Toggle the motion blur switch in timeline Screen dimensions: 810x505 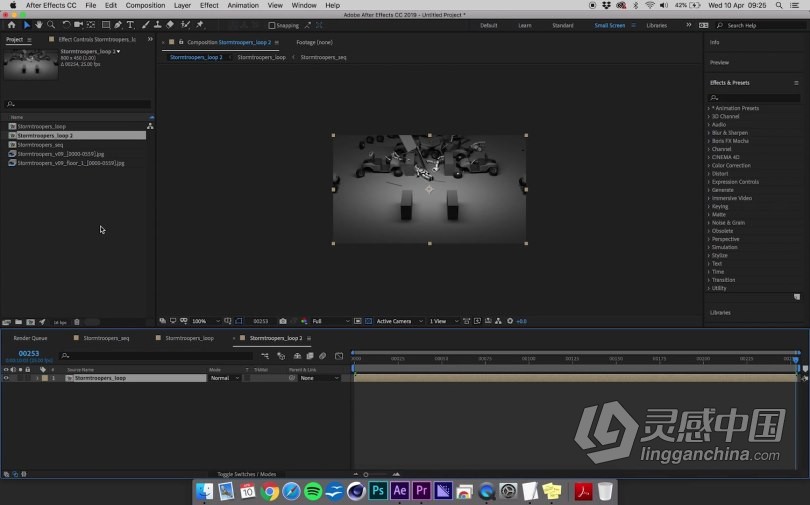click(322, 356)
